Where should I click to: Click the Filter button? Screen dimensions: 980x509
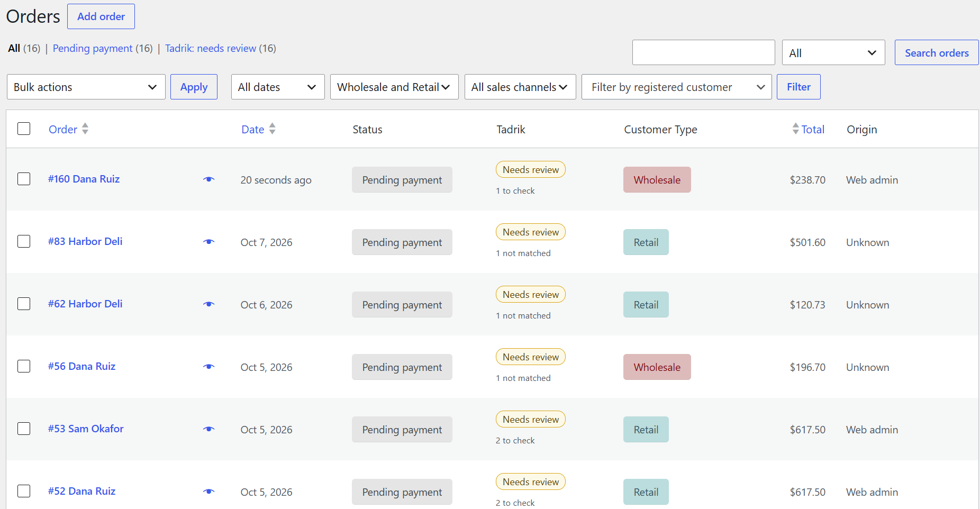coord(798,87)
